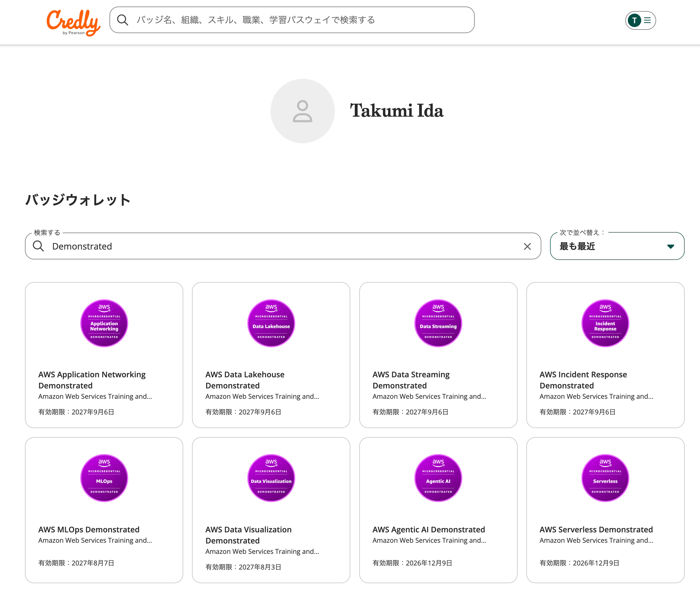Click the magnifier icon in the badge wallet search
The height and width of the screenshot is (594, 700).
click(38, 246)
